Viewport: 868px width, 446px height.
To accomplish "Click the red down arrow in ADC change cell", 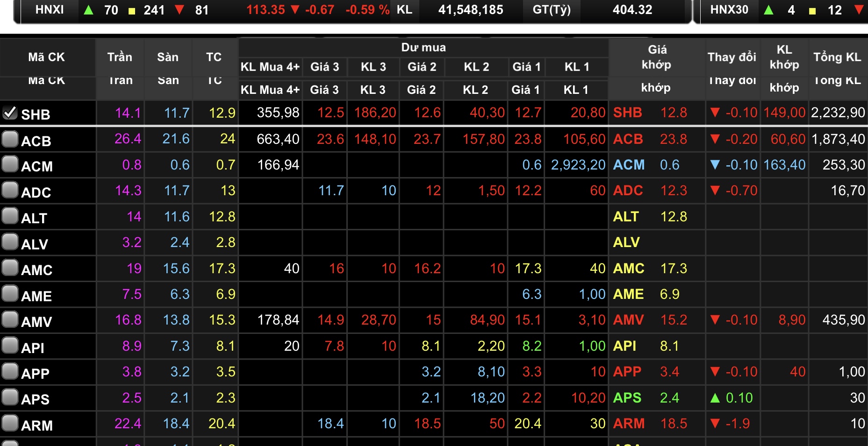I will [715, 191].
